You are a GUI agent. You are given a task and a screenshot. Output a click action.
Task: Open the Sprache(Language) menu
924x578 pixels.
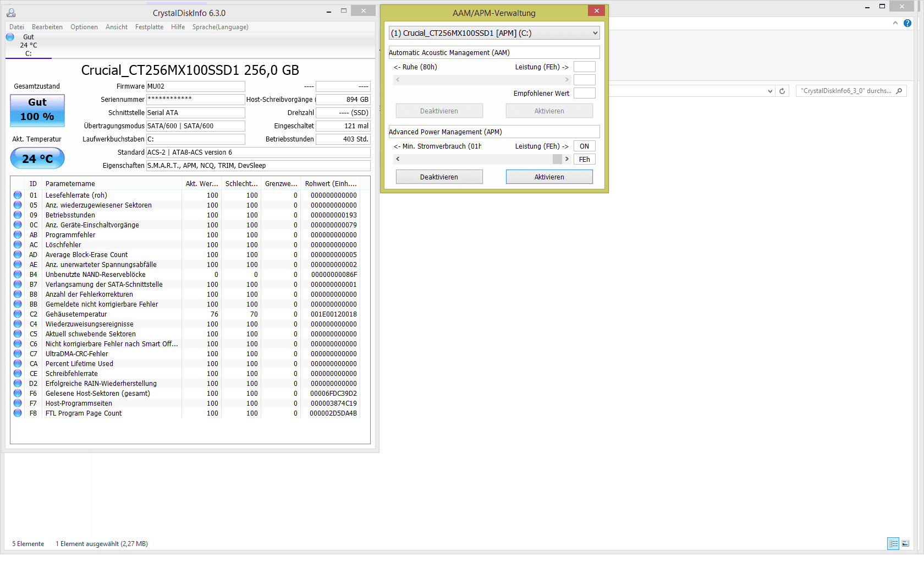click(x=221, y=27)
